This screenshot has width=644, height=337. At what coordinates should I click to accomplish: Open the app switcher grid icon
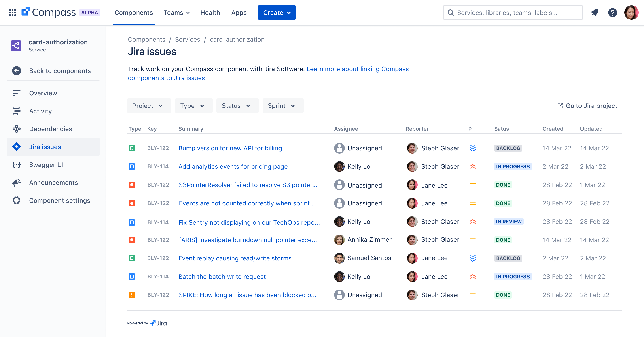coord(13,13)
